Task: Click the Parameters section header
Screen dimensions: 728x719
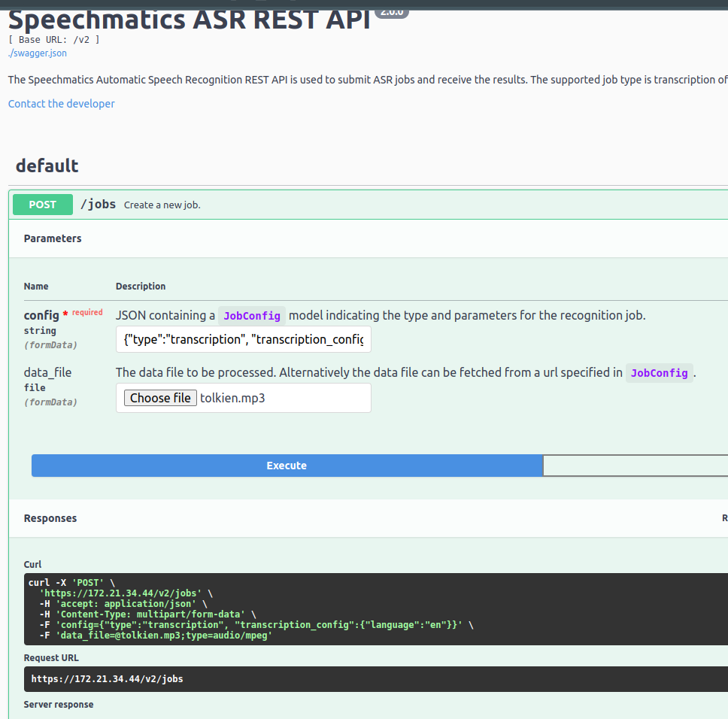Action: 53,238
